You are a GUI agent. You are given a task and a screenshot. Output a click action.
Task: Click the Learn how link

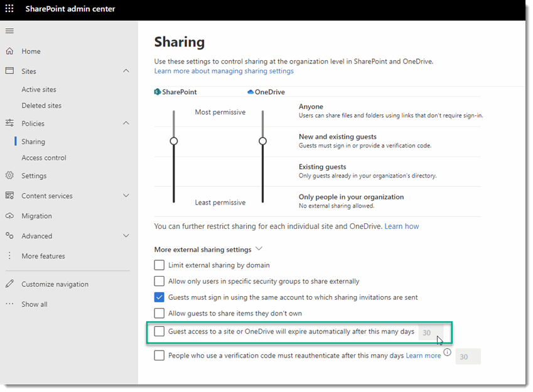pyautogui.click(x=401, y=226)
